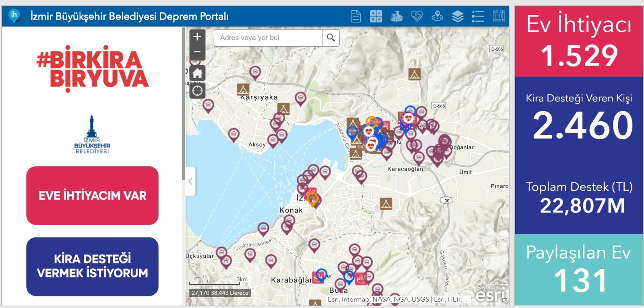Click the coordinates readout '27,170 38,443 Derece'
644x308 pixels.
[220, 293]
